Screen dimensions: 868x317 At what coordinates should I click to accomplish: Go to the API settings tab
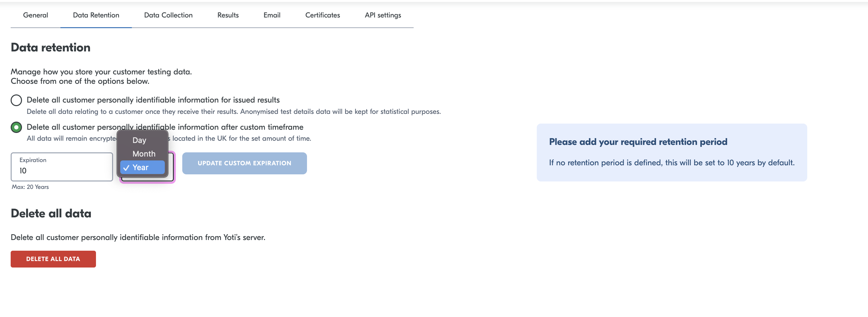383,15
